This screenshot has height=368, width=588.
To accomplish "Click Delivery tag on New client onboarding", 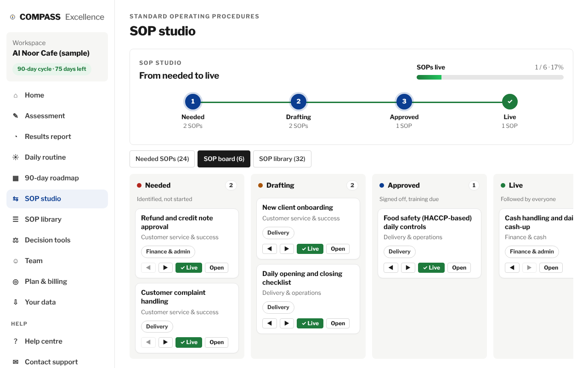I will [278, 233].
